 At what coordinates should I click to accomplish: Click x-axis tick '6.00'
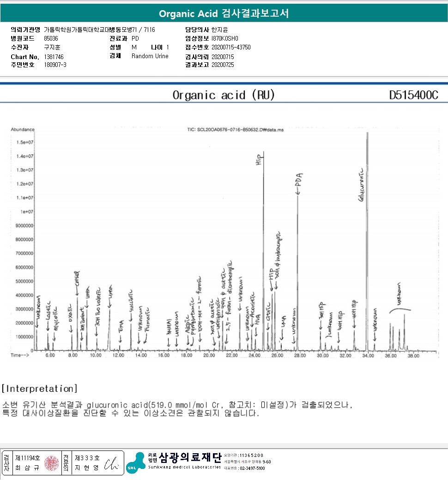[50, 355]
